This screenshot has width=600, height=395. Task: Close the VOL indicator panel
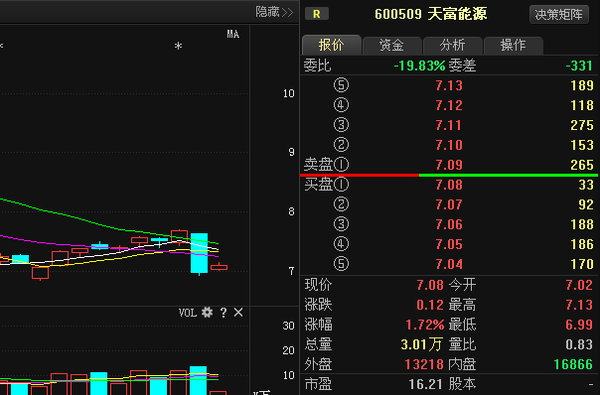point(238,312)
